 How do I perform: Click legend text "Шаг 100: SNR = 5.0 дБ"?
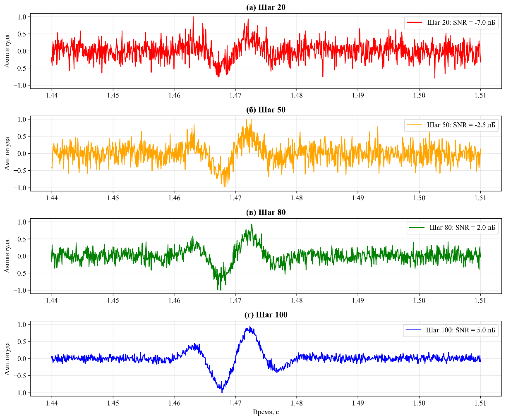click(460, 330)
